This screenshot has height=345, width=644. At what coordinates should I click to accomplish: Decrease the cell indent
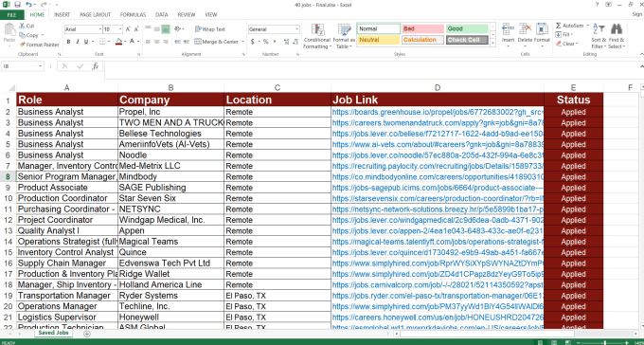(x=176, y=42)
